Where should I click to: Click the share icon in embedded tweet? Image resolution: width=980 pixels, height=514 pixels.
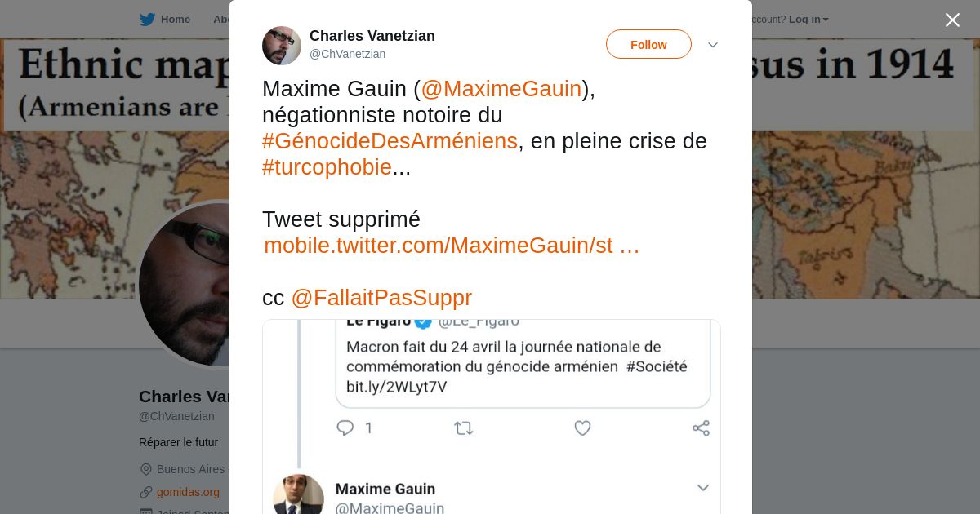click(701, 428)
